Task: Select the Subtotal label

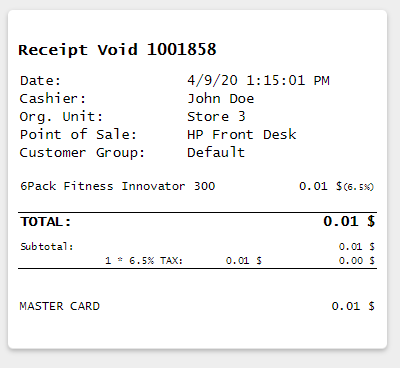Action: click(x=47, y=247)
